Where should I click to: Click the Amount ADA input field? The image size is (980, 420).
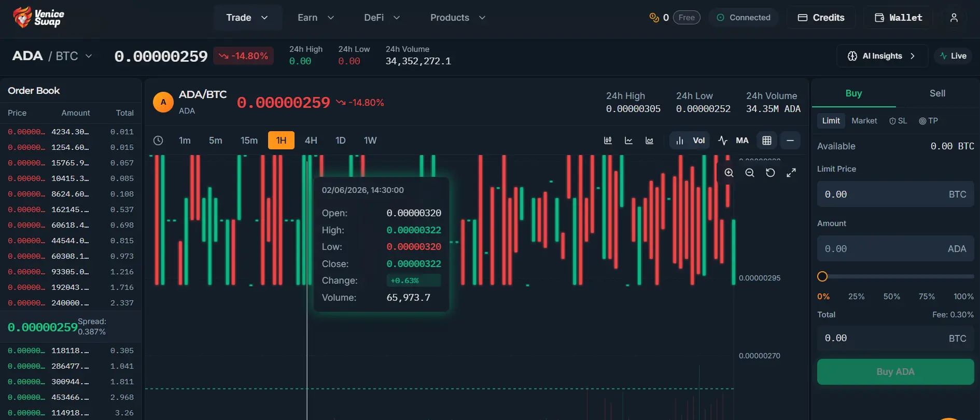tap(895, 249)
